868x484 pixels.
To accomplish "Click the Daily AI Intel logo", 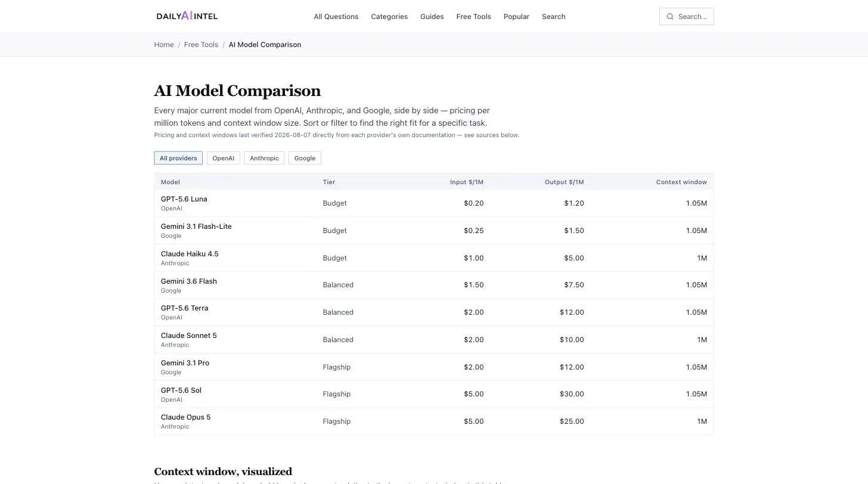I will coord(187,16).
